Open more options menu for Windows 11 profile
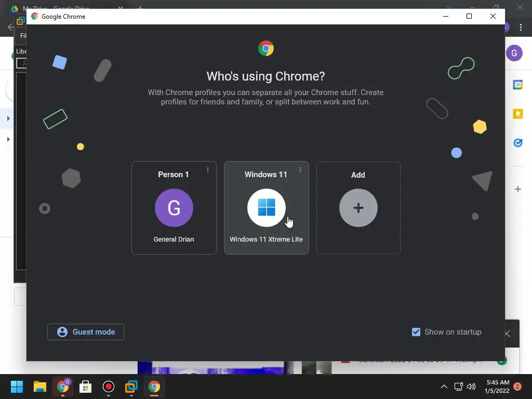Viewport: 532px width, 399px height. pos(300,170)
